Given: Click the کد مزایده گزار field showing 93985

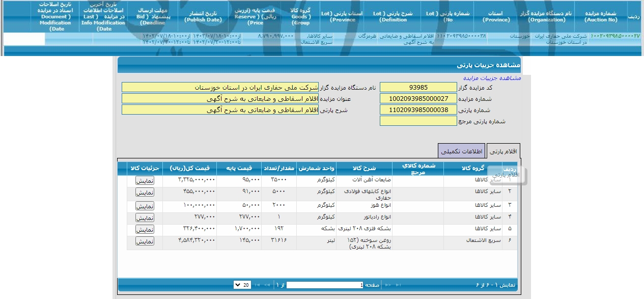Looking at the screenshot, I should click(418, 87).
